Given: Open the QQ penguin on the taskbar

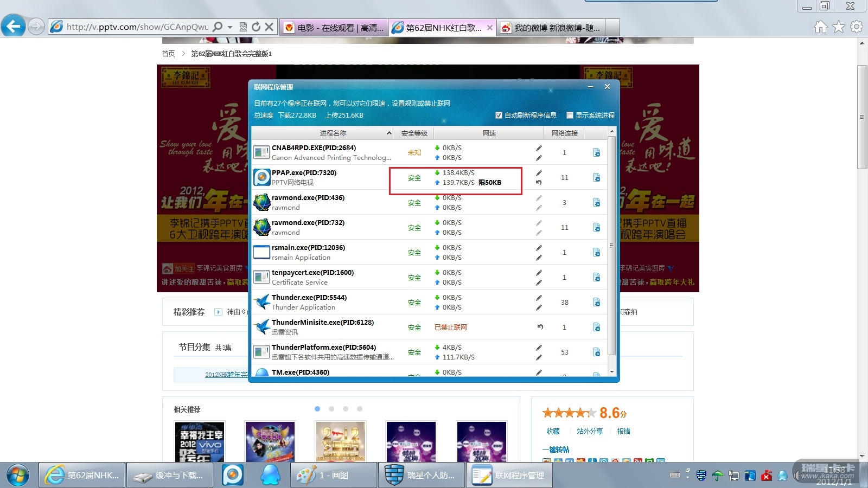Looking at the screenshot, I should pos(270,475).
